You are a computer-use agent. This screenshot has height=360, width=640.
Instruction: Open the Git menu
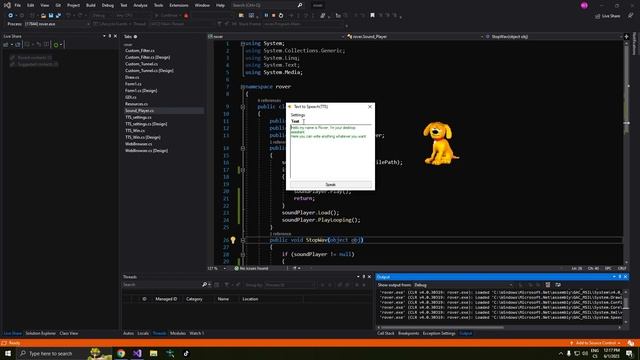click(58, 5)
